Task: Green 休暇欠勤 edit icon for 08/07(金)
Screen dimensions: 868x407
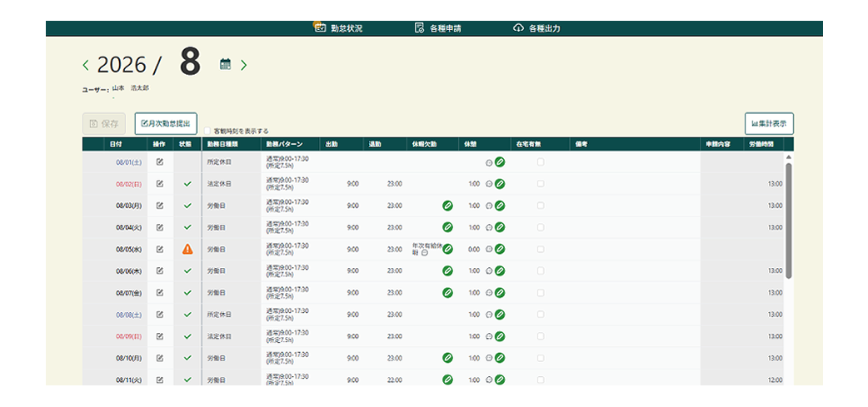Action: pyautogui.click(x=448, y=292)
